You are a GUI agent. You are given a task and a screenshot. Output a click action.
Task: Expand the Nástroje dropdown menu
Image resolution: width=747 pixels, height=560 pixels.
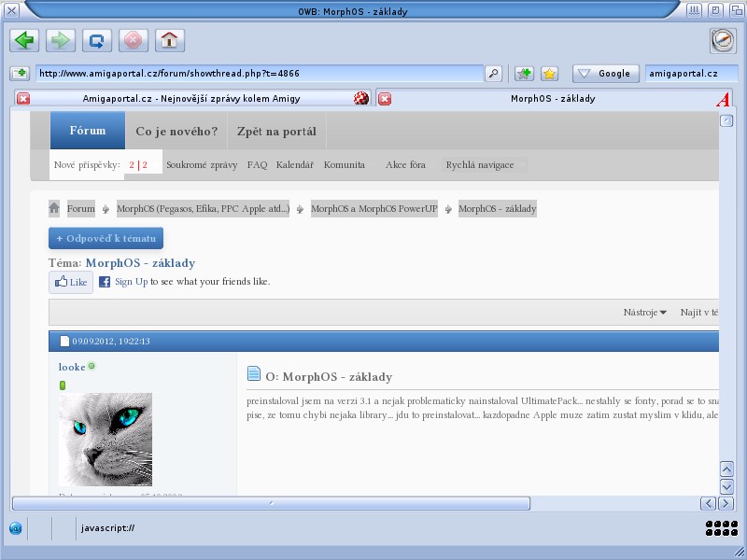point(644,313)
